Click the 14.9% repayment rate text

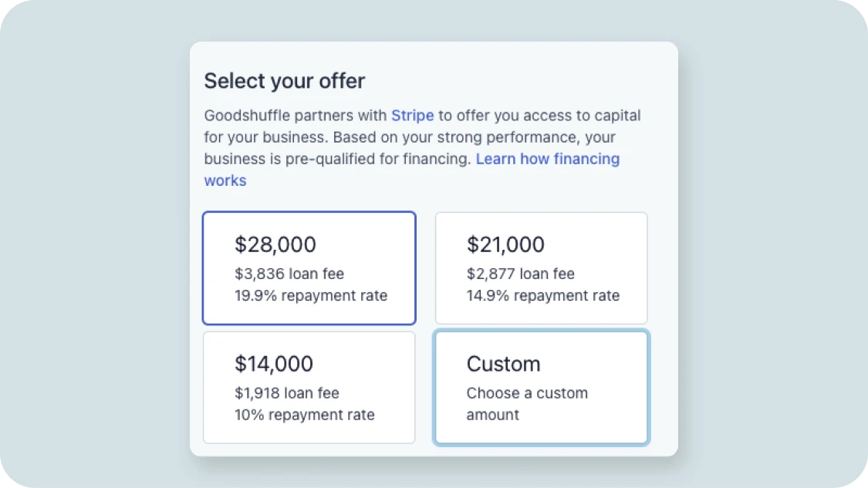point(542,295)
